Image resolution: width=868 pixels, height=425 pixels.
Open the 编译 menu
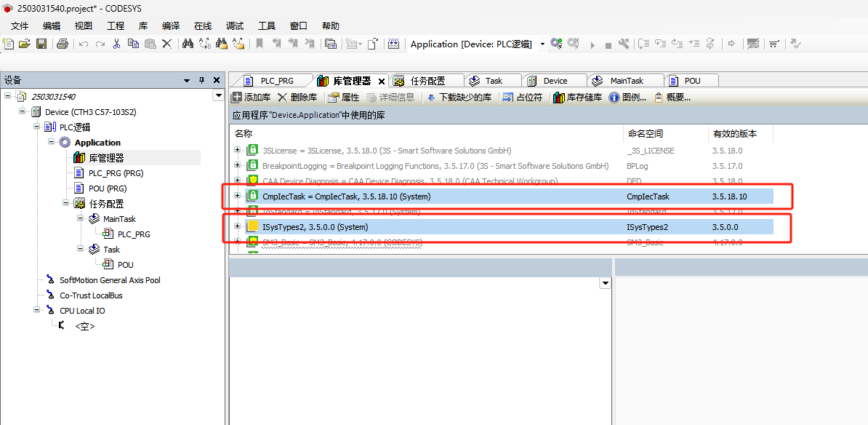[x=171, y=26]
